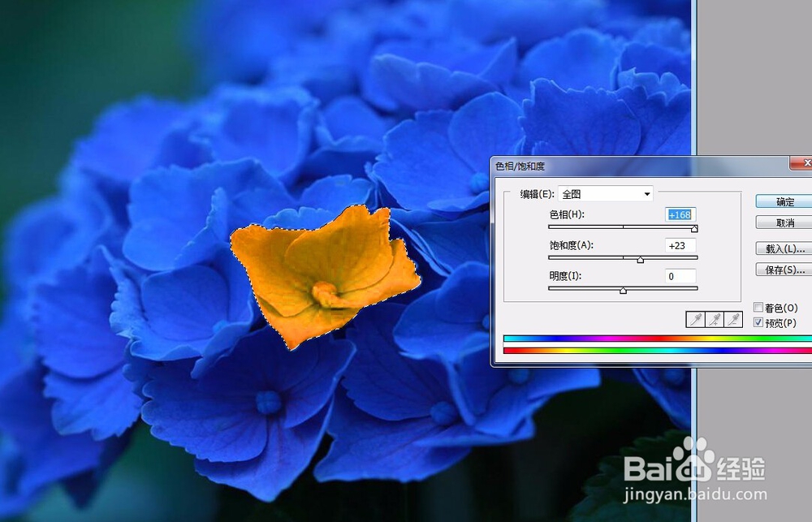The width and height of the screenshot is (812, 522).
Task: Select the add-to-sample eyedropper
Action: pos(714,320)
